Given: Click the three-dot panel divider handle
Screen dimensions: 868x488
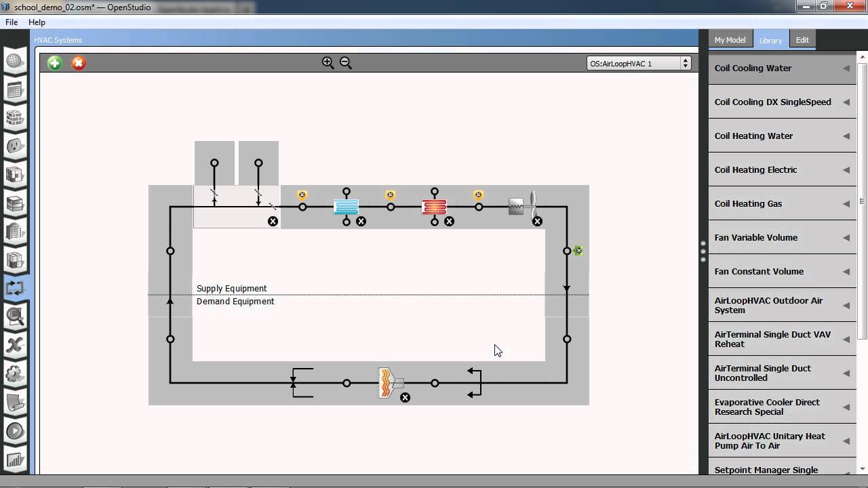Looking at the screenshot, I should (703, 251).
